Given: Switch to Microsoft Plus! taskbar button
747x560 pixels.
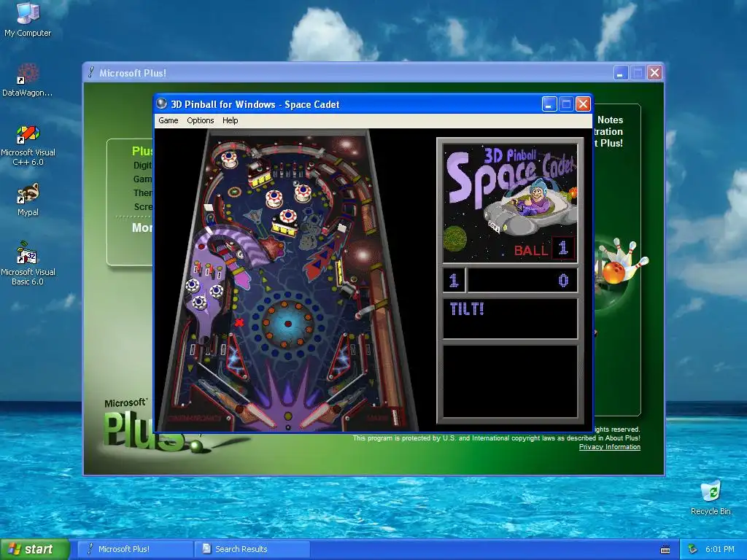Looking at the screenshot, I should pos(135,549).
